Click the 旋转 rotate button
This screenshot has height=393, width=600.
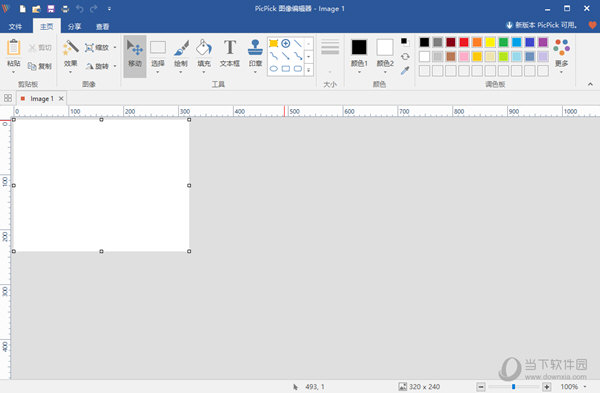pyautogui.click(x=97, y=66)
